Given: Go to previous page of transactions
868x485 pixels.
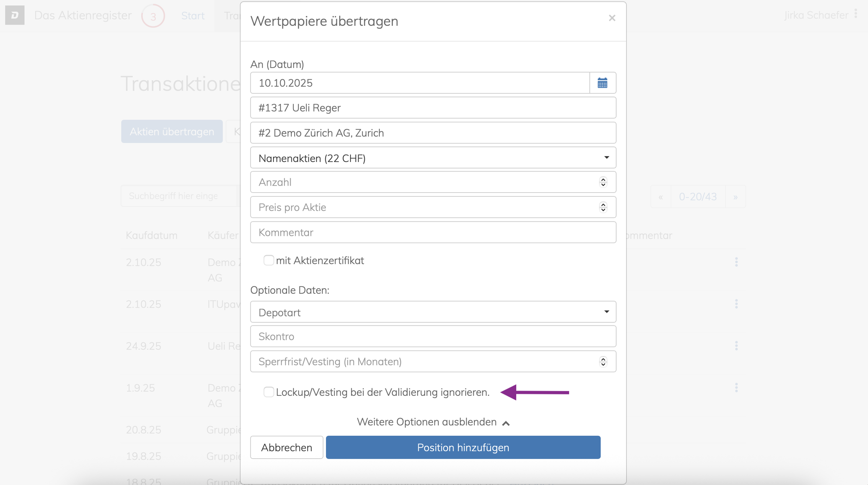Looking at the screenshot, I should coord(661,197).
